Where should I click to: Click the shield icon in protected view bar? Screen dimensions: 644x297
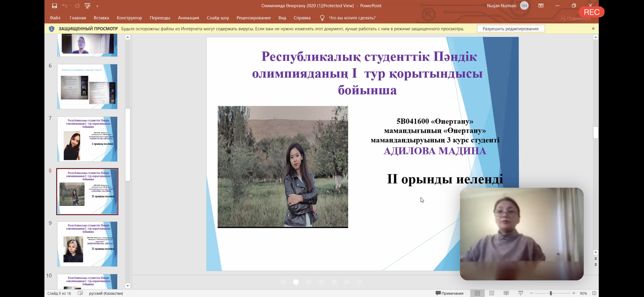[52, 29]
